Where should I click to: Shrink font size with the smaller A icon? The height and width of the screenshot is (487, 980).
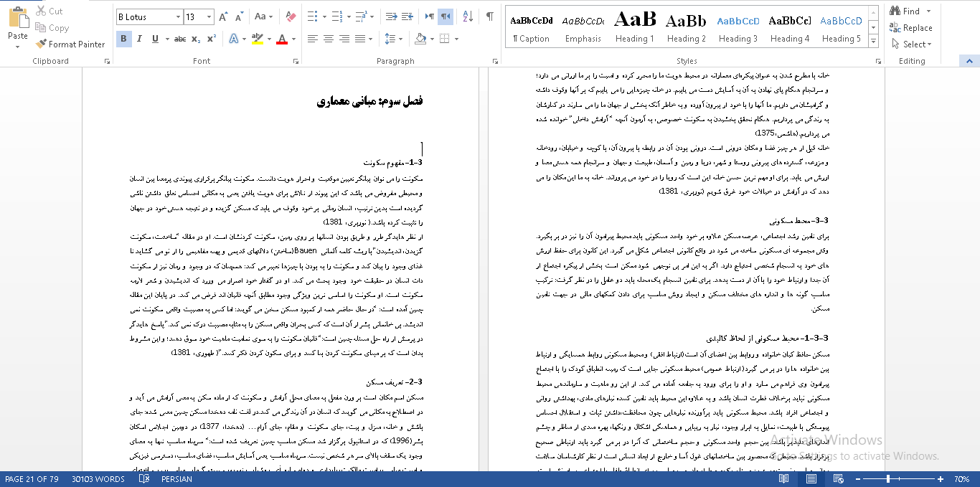239,16
